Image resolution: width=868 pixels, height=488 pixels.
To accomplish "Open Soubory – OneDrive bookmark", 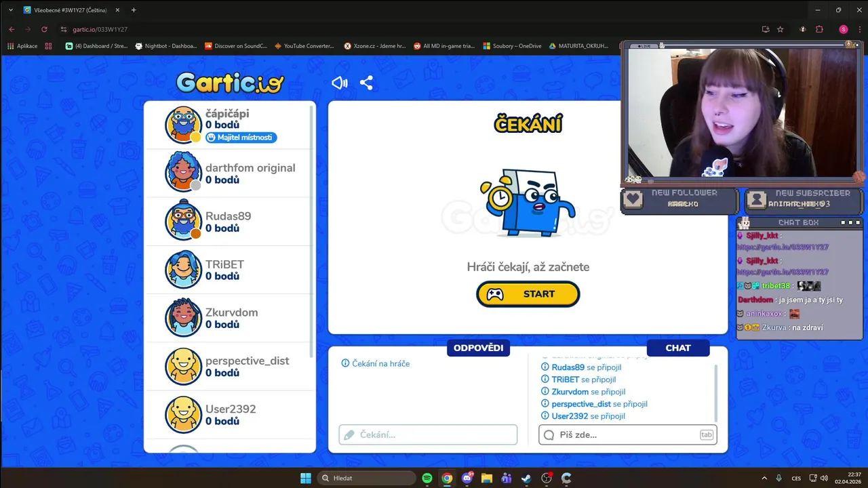I will coord(512,46).
